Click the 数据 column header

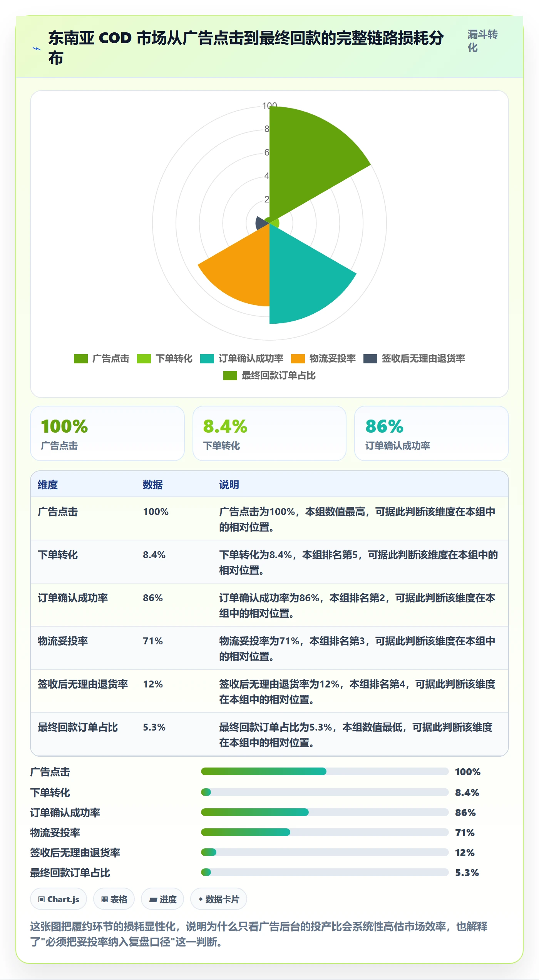click(x=153, y=485)
